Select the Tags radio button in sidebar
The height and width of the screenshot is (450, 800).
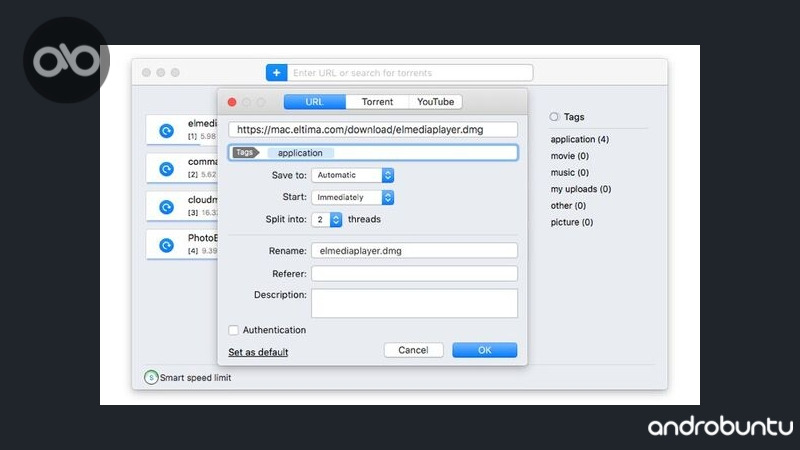pos(554,117)
